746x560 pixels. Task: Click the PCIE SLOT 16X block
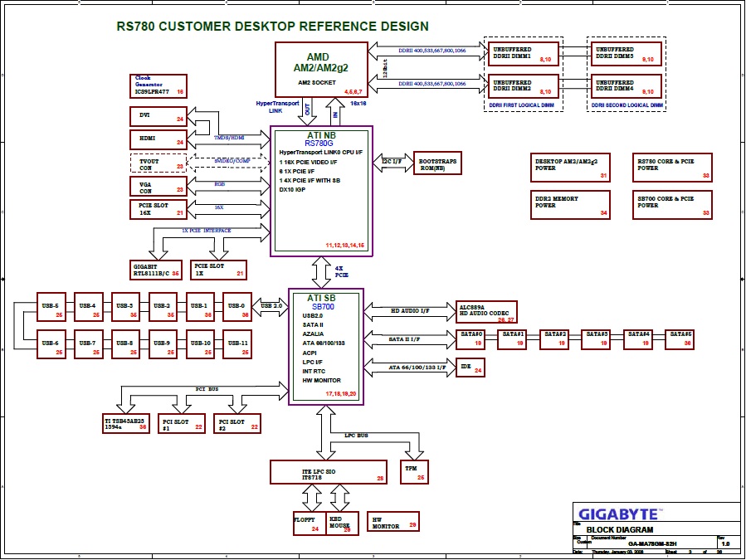tap(158, 209)
